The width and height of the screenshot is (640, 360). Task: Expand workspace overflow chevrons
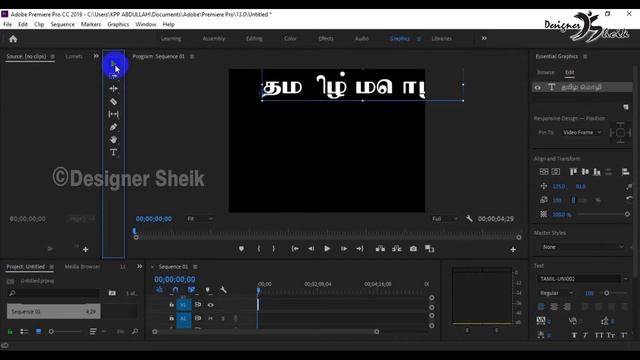[484, 38]
